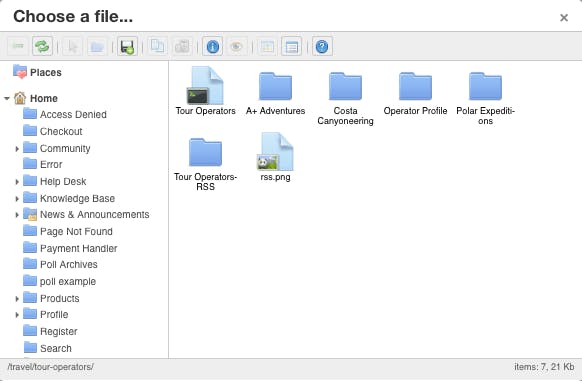Expand the Knowledge Base folder arrow
Image resolution: width=582 pixels, height=381 pixels.
[x=17, y=199]
